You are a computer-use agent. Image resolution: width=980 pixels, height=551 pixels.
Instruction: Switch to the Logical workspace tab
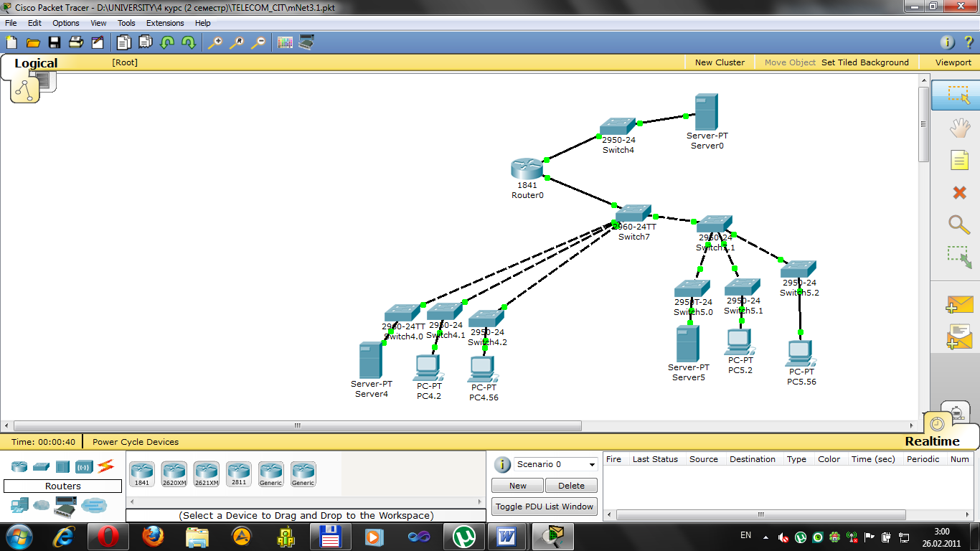[36, 63]
